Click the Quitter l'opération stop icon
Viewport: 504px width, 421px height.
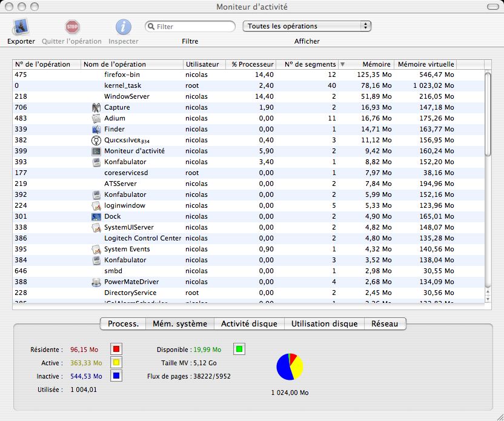(72, 27)
